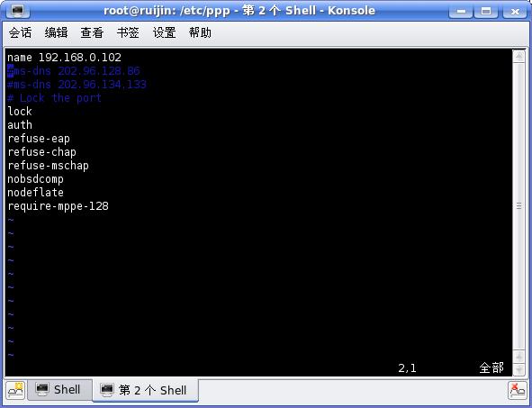Switch to the first Shell tab

(x=59, y=390)
